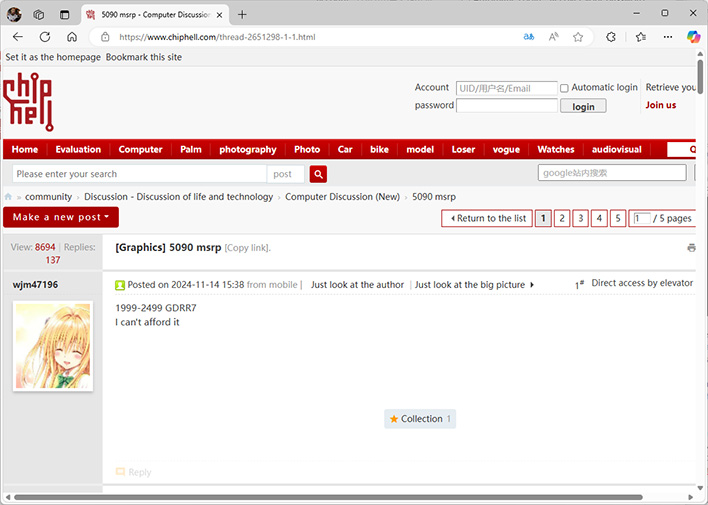The width and height of the screenshot is (708, 505).
Task: Add page to favorites star icon
Action: [578, 37]
